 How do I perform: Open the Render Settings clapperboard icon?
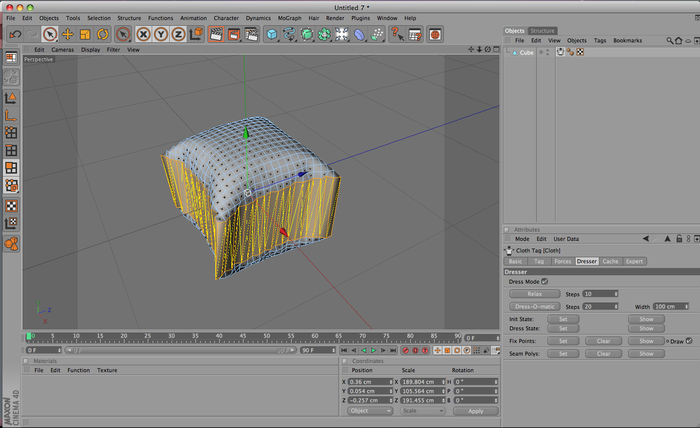[x=251, y=34]
